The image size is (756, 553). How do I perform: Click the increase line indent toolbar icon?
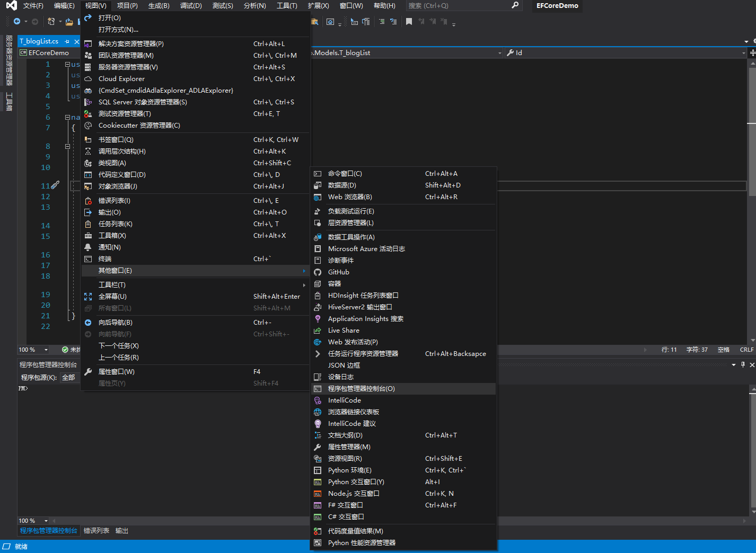pyautogui.click(x=382, y=21)
